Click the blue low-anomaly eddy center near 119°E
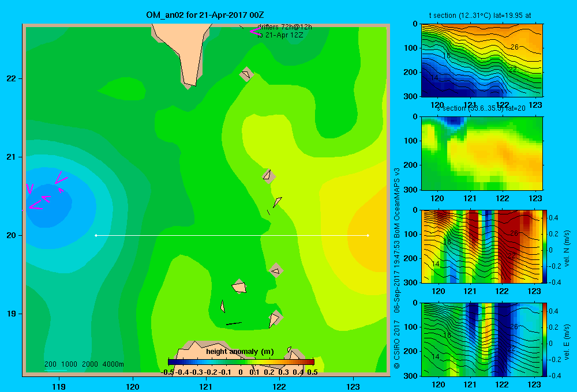The height and width of the screenshot is (392, 577). click(48, 206)
